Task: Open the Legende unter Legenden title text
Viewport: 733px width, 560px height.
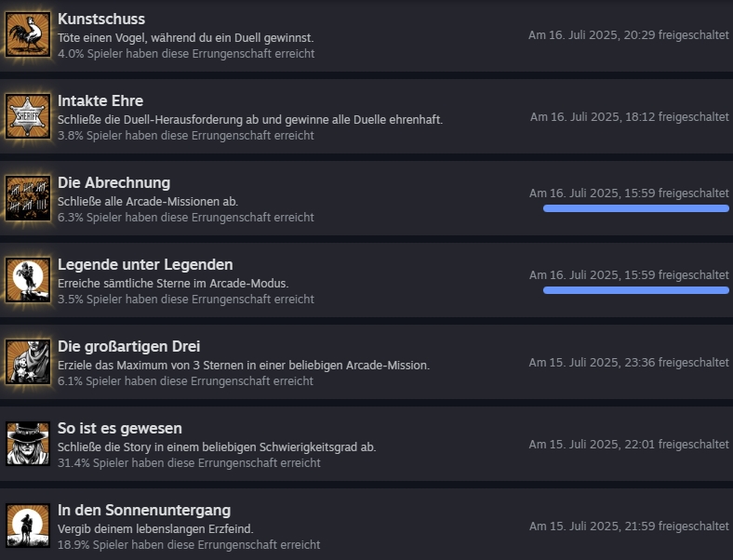Action: point(145,264)
